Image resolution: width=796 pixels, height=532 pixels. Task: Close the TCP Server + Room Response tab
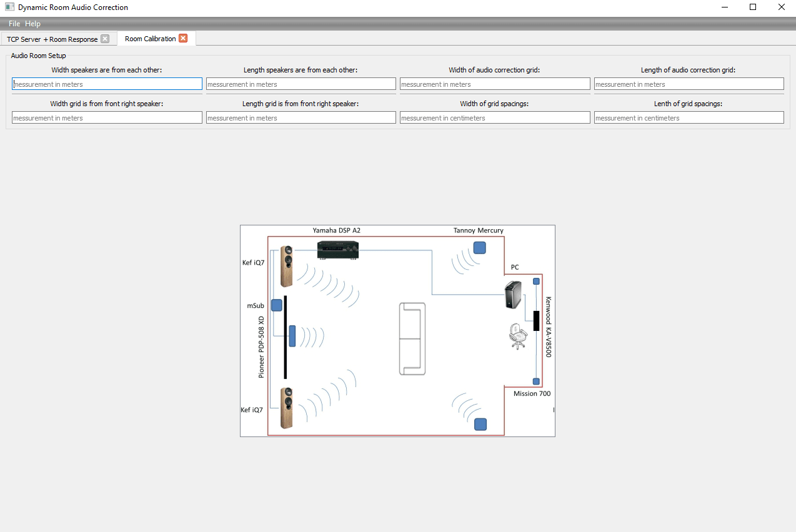[x=105, y=39]
